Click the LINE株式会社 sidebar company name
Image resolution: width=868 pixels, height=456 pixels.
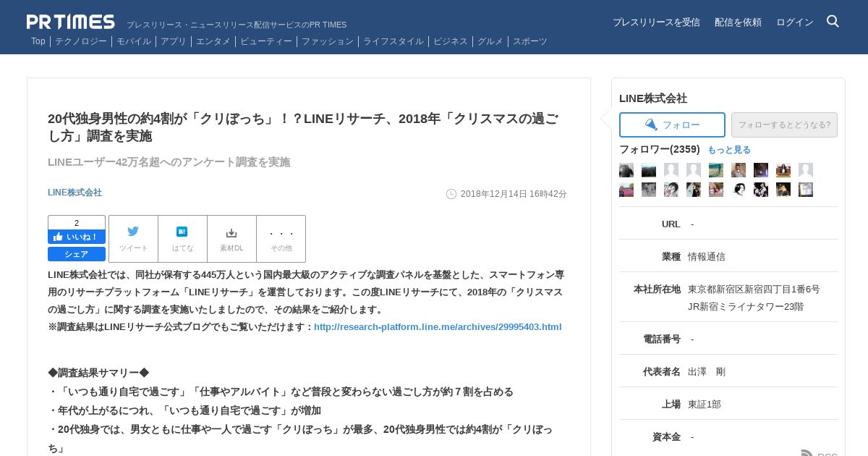pos(653,98)
